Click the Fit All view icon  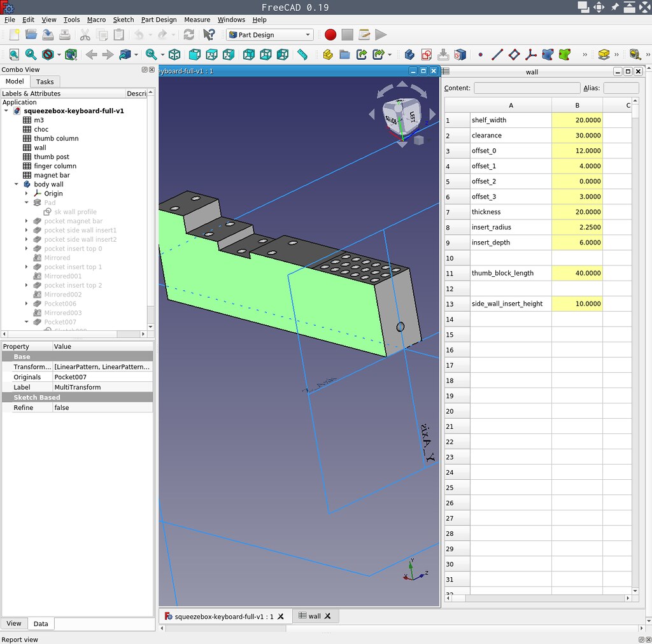tap(14, 55)
